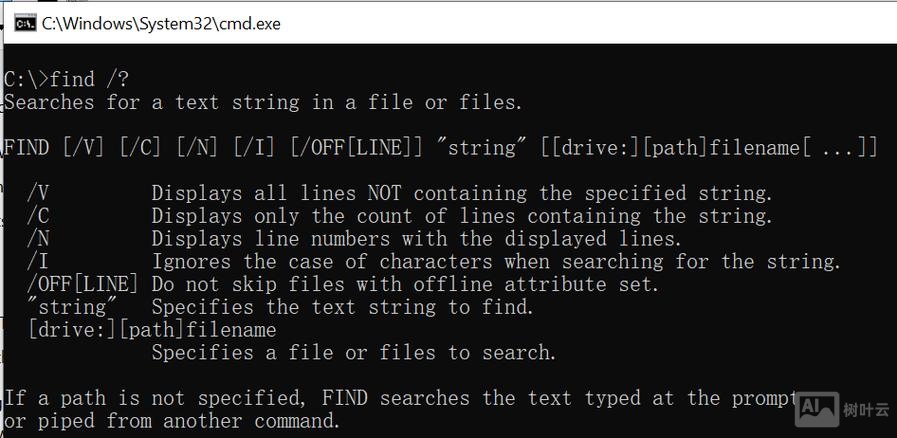Click the /V switch in the options list
The height and width of the screenshot is (438, 897).
(39, 193)
